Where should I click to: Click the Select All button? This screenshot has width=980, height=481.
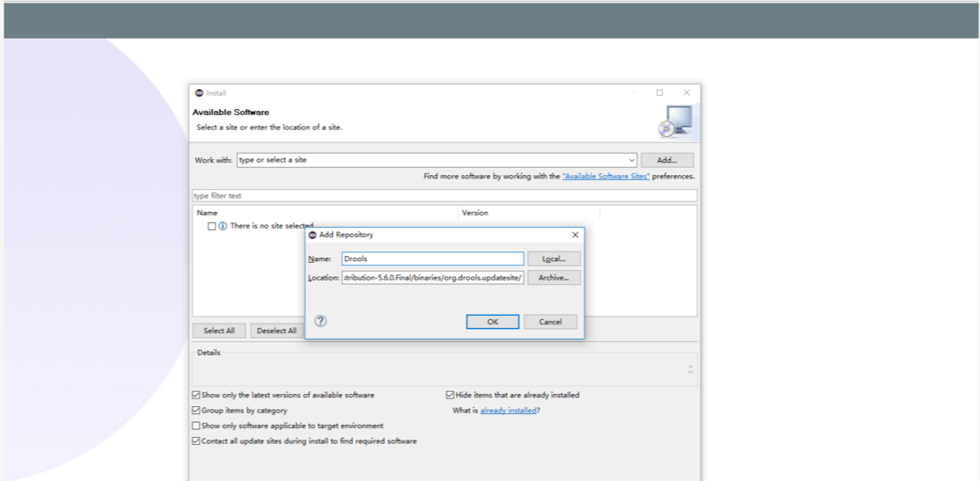click(219, 331)
